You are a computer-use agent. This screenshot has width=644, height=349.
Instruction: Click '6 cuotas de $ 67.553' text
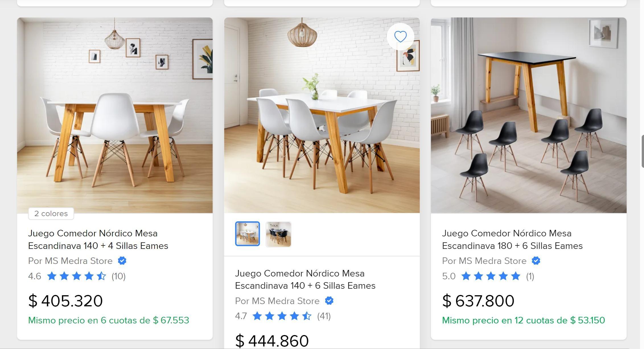145,320
